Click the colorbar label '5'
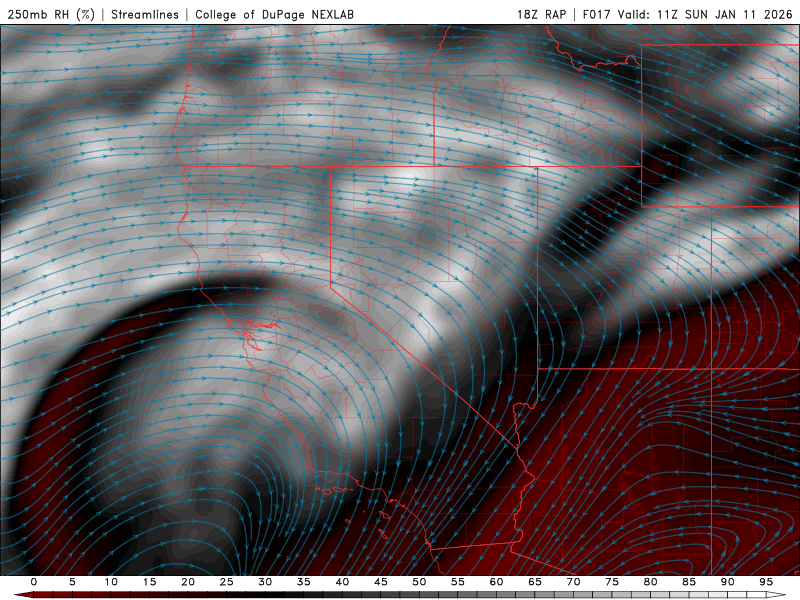 [x=72, y=582]
